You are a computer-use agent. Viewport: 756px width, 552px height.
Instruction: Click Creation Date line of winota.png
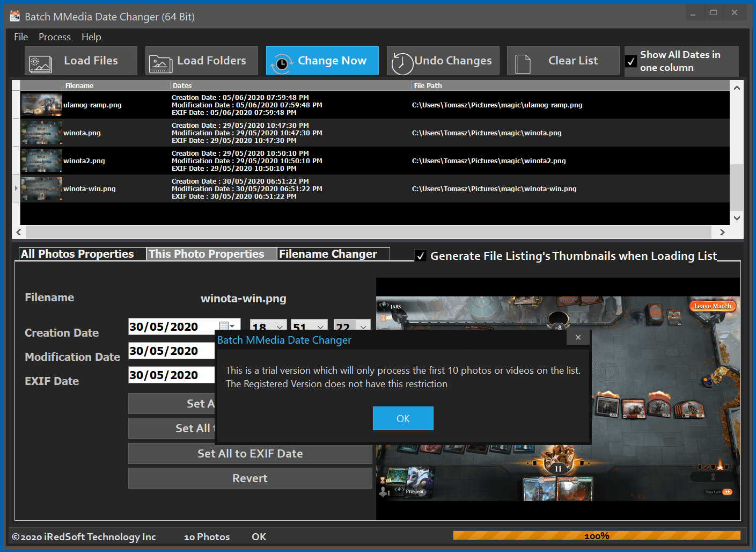(x=240, y=125)
